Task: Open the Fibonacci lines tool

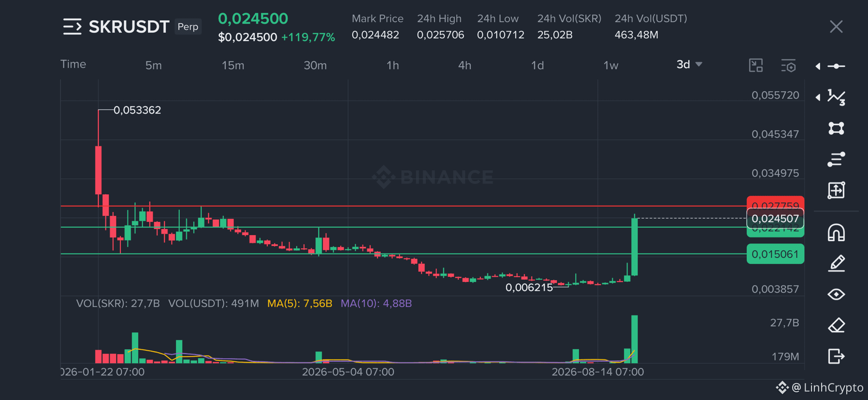Action: 837,159
